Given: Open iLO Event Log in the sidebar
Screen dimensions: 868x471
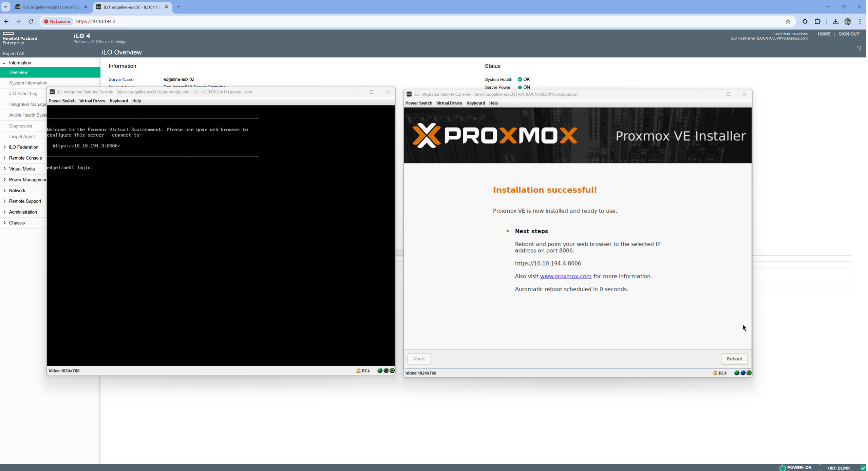Looking at the screenshot, I should coord(23,94).
